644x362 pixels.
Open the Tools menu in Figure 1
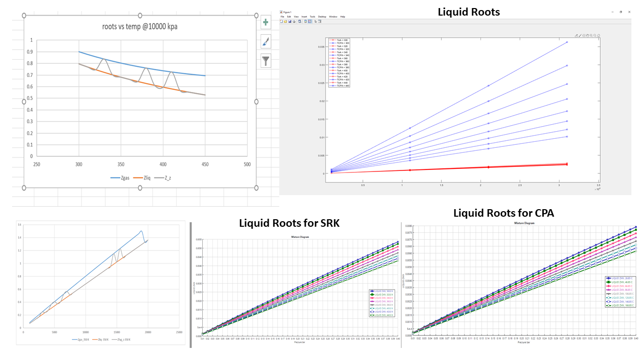[x=312, y=17]
